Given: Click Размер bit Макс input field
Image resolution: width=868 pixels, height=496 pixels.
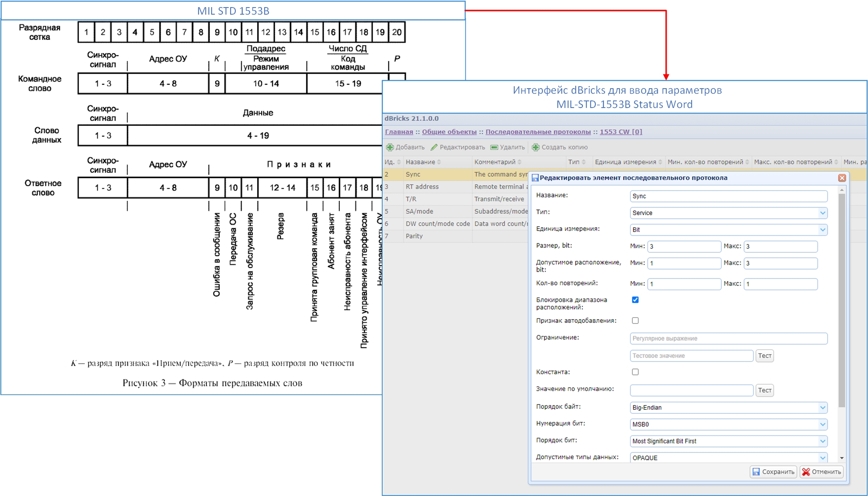Looking at the screenshot, I should 781,247.
